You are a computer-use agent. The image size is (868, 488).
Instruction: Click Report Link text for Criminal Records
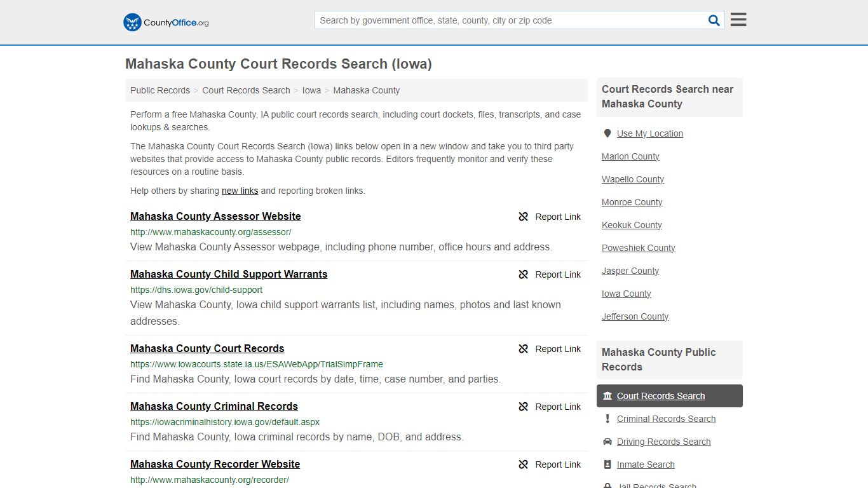tap(558, 407)
